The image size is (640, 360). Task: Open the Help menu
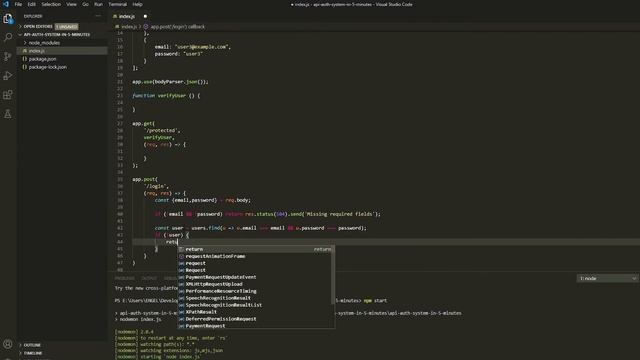[x=138, y=4]
